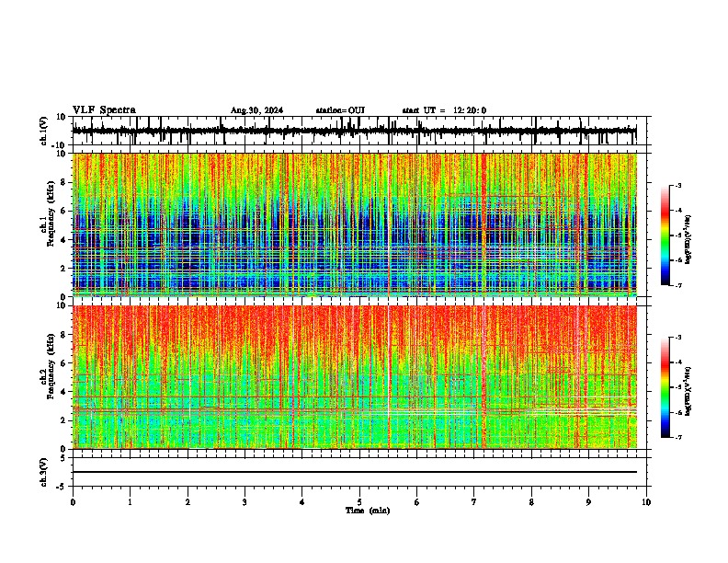
Task: Click the 'Time (min)' axis label
Action: coord(368,511)
